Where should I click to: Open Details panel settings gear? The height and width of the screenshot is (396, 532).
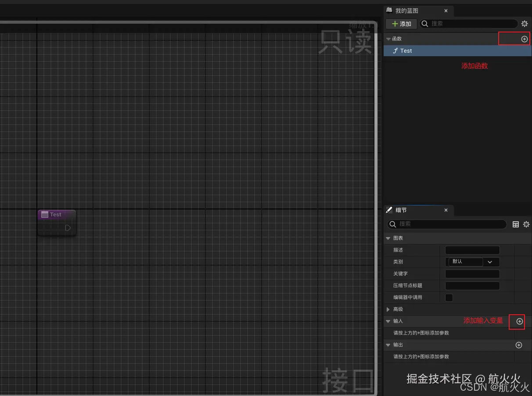pyautogui.click(x=526, y=224)
